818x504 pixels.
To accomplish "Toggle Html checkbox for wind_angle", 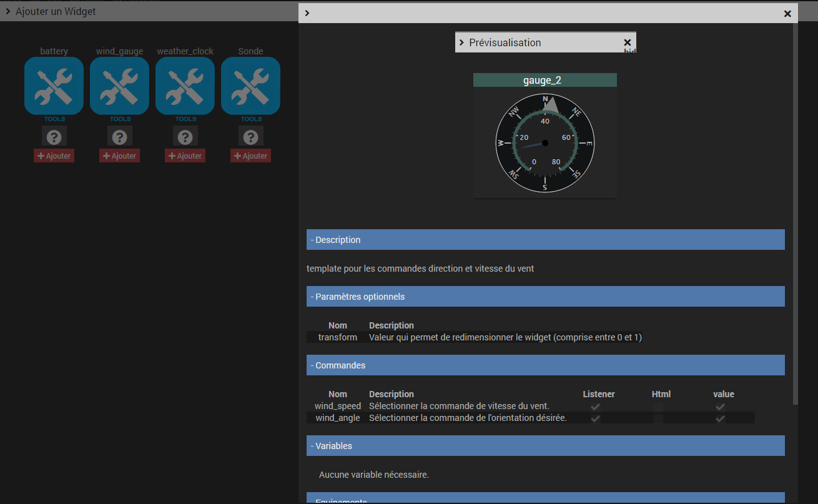I will point(658,418).
